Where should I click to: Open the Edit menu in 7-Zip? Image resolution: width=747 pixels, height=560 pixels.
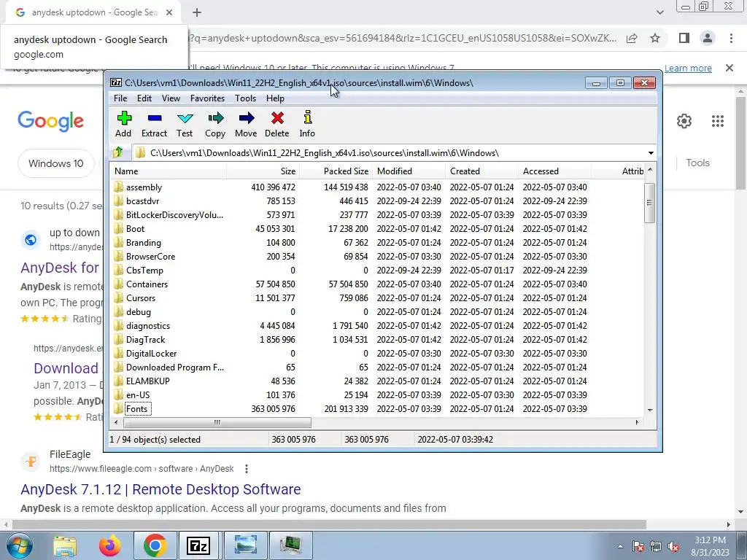(144, 98)
